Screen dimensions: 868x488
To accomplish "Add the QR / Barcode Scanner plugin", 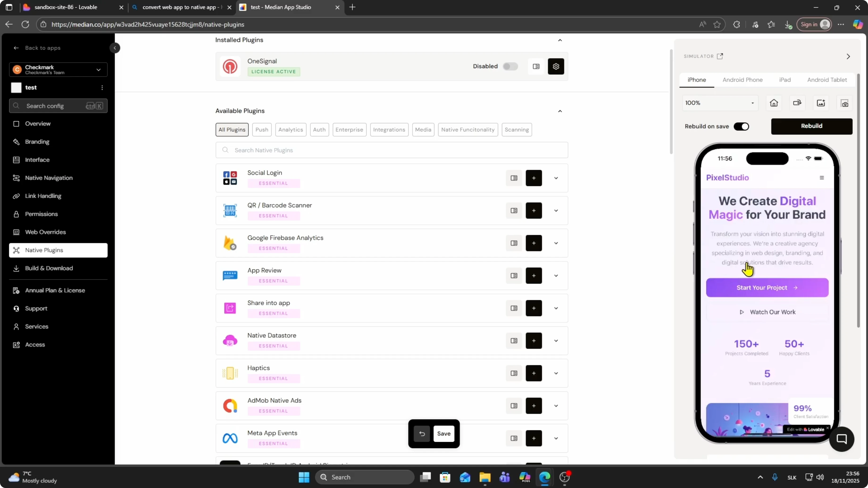I will (534, 211).
